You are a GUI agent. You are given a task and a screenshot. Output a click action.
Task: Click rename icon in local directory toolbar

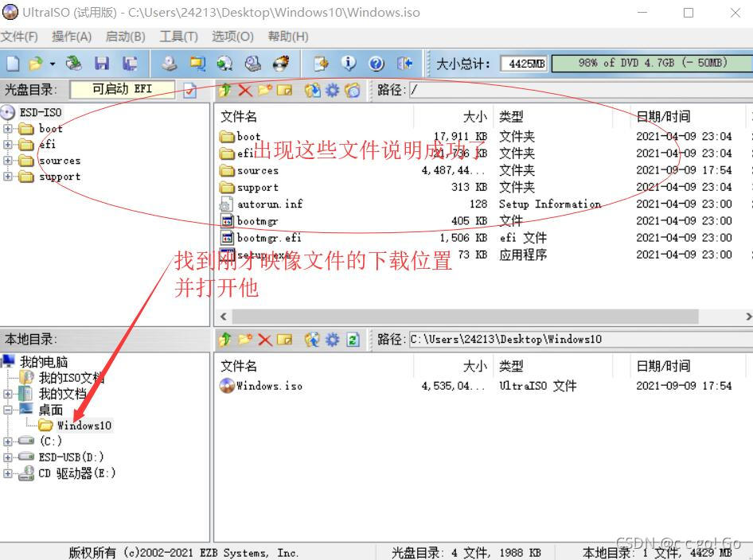click(x=284, y=340)
